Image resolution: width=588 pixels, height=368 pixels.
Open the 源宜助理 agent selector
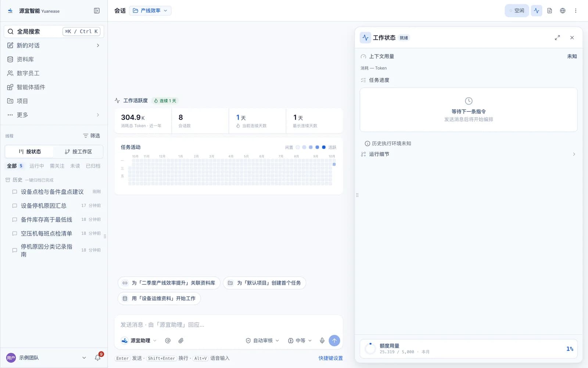click(139, 341)
